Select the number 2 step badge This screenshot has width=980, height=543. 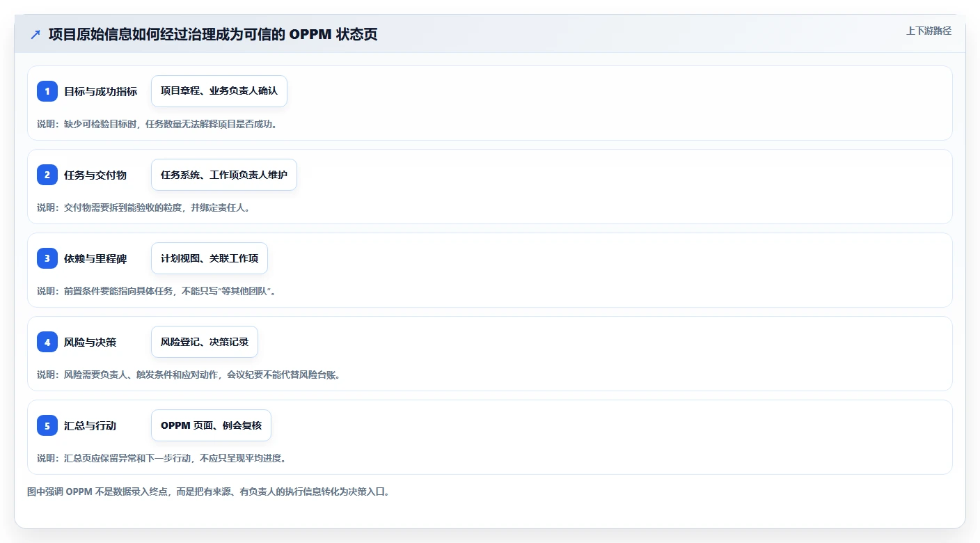47,175
